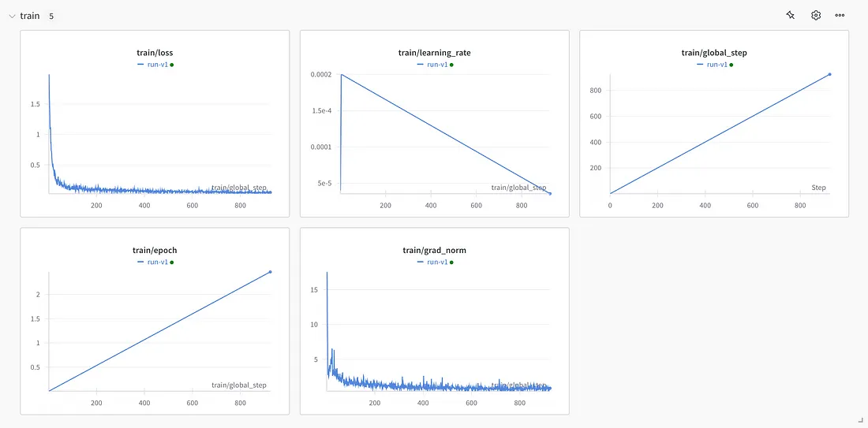Viewport: 868px width, 428px height.
Task: Click the train/epoch line plot area
Action: [160, 331]
